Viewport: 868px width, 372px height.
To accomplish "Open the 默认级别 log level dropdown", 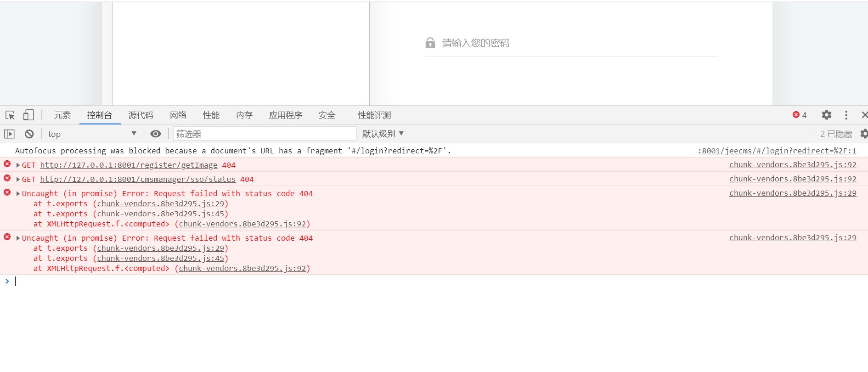I will [x=383, y=134].
